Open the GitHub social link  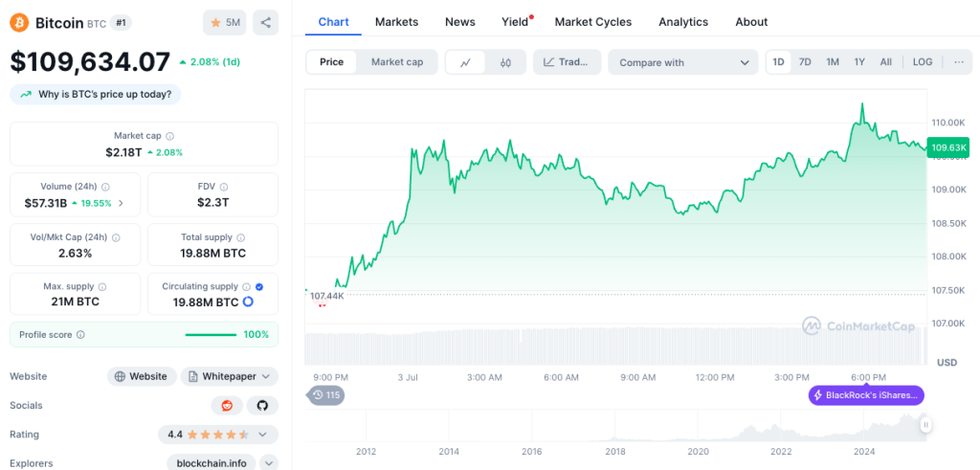pyautogui.click(x=262, y=406)
